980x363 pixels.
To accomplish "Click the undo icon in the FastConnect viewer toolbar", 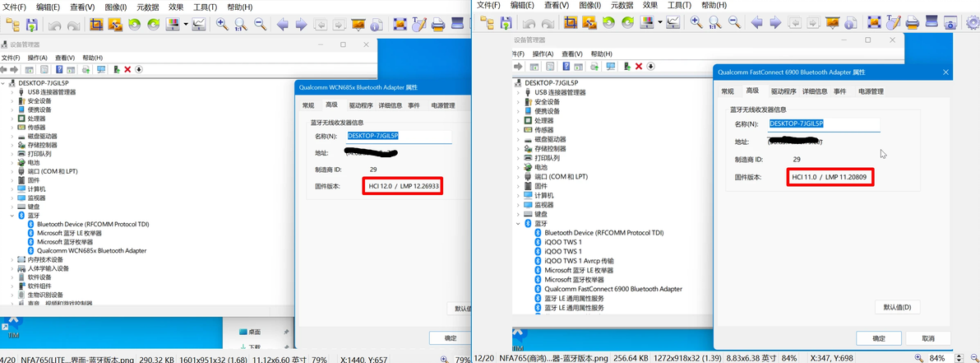I will point(529,23).
